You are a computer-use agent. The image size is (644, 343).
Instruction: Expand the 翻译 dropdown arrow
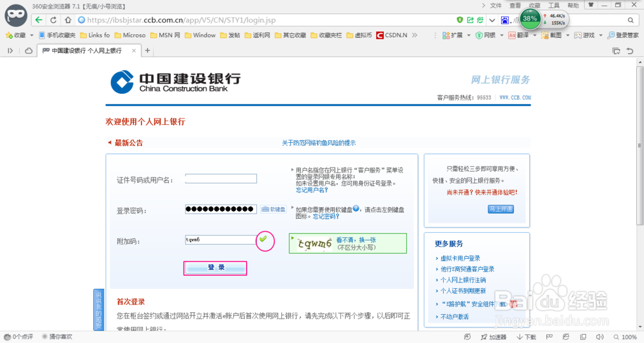pyautogui.click(x=535, y=35)
